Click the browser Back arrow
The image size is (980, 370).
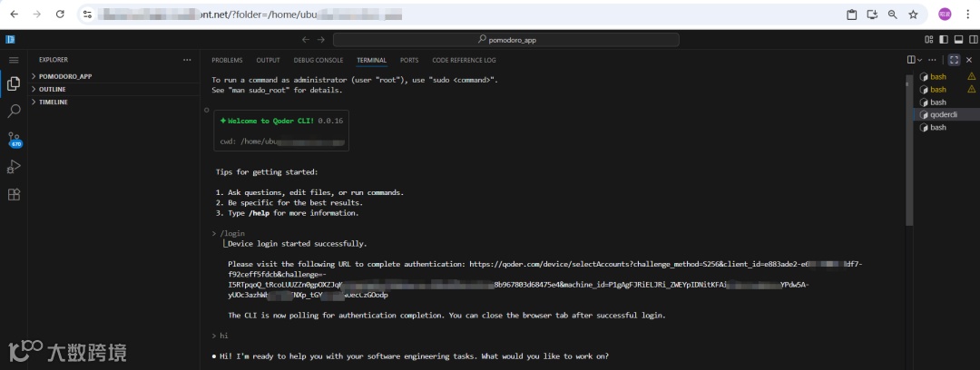pos(15,15)
